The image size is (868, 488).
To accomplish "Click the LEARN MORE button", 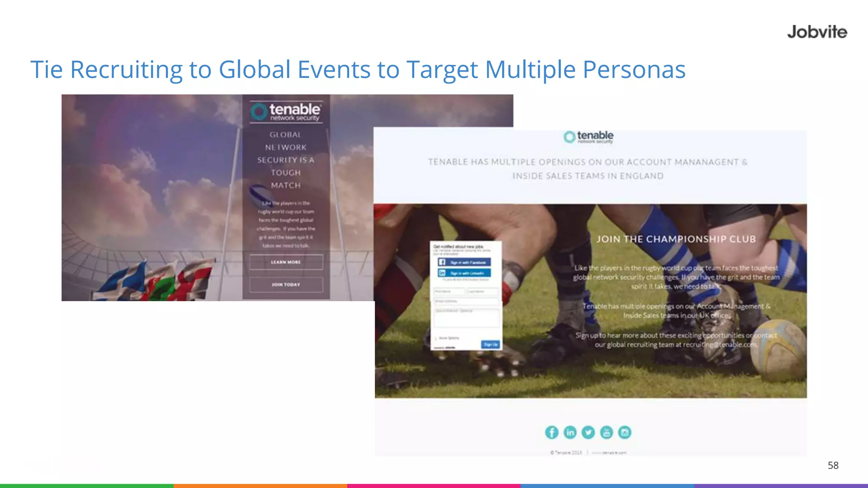I will [x=286, y=262].
